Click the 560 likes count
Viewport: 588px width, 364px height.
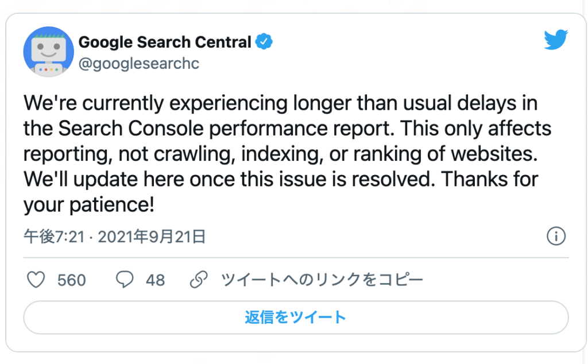[x=72, y=280]
